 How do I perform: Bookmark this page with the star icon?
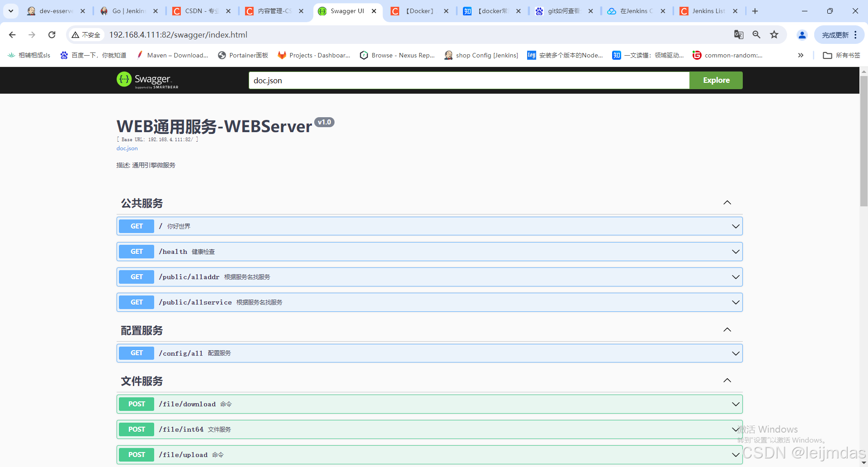[774, 34]
